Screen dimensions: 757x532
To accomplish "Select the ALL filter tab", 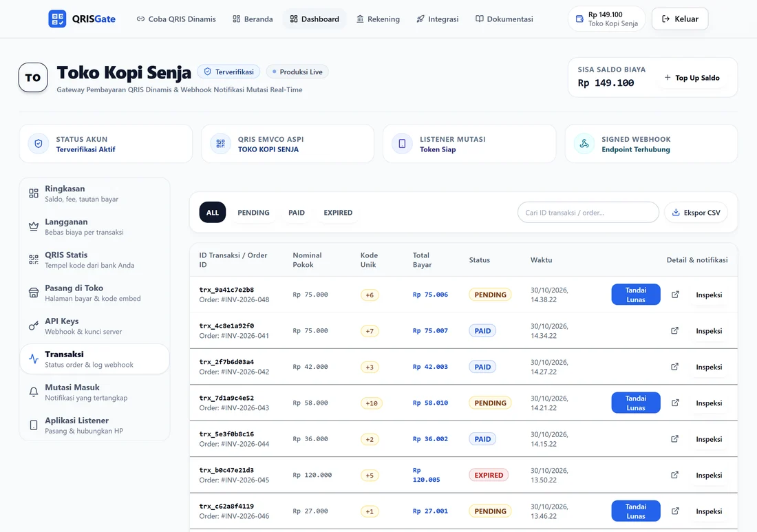I will pos(213,213).
